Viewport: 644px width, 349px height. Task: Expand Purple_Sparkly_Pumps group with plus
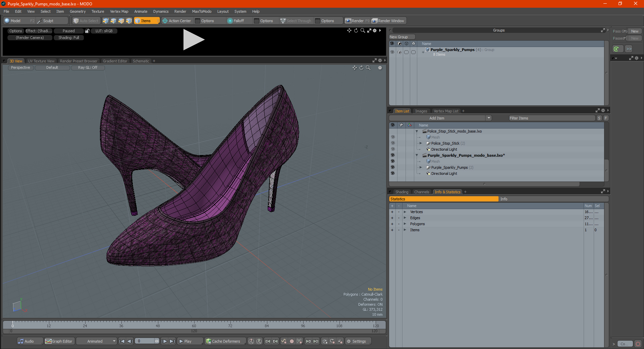pos(423,52)
